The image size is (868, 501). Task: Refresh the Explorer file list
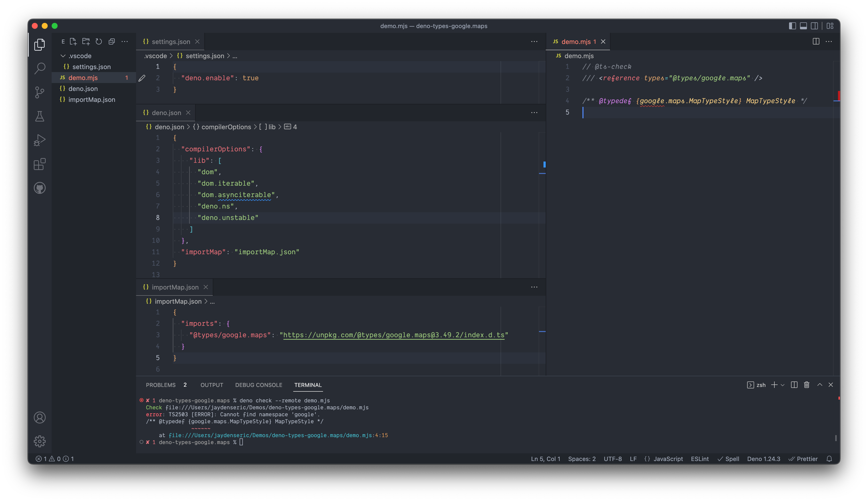click(x=99, y=41)
